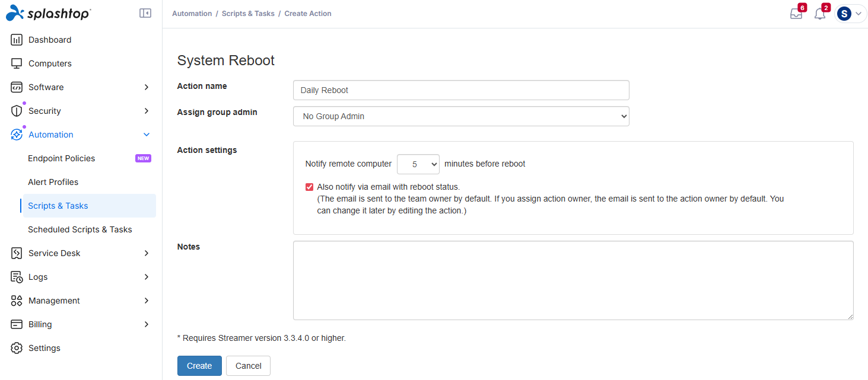
Task: Collapse the sidebar panel icon
Action: click(x=145, y=13)
